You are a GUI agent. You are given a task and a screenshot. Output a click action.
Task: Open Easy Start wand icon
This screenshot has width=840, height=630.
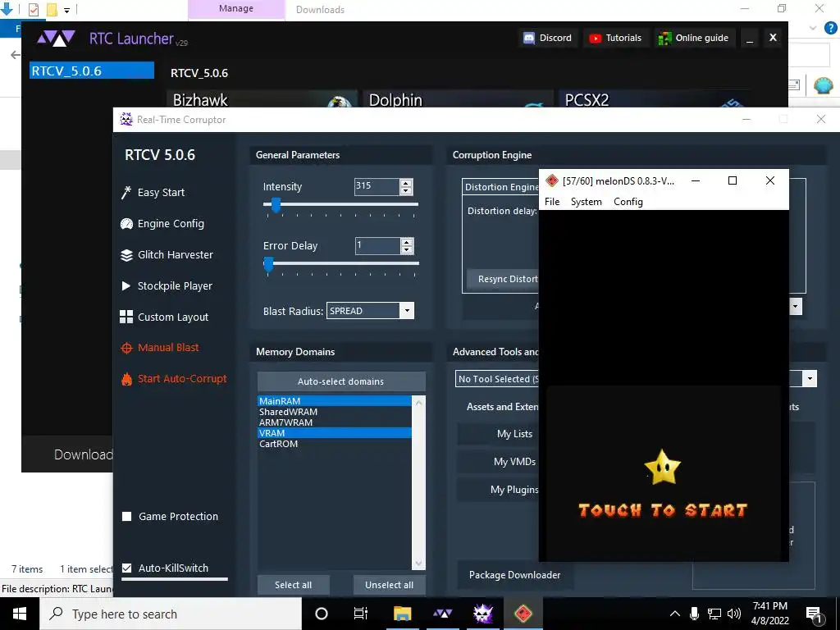tap(126, 192)
